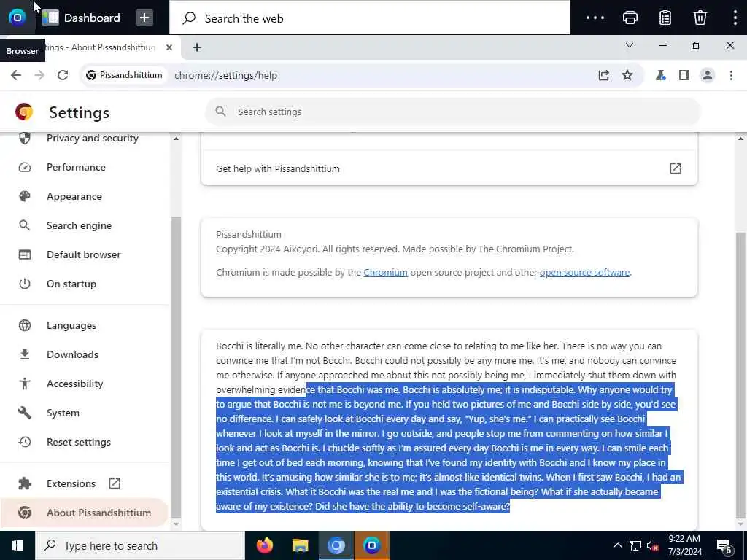Open the browser three-dot menu
The height and width of the screenshot is (560, 747).
731,75
